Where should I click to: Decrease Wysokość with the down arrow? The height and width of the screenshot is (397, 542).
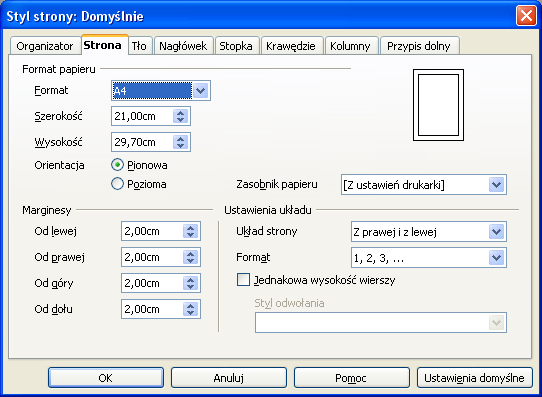180,145
